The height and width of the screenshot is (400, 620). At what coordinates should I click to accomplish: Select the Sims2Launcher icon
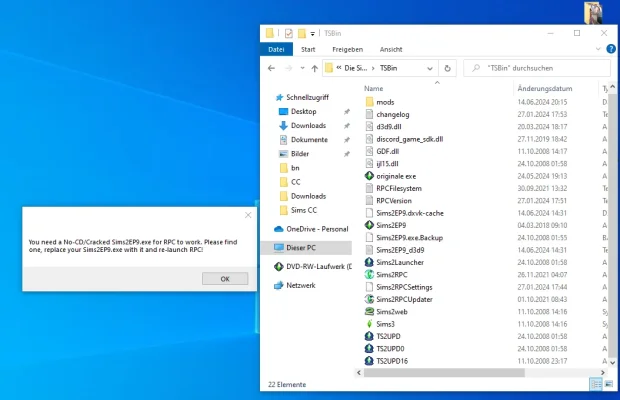pos(369,262)
